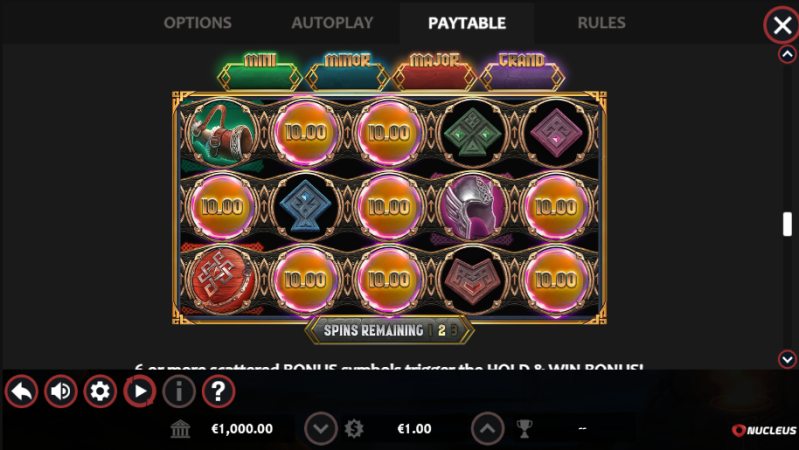
Task: Select the RULES tab
Action: [601, 23]
